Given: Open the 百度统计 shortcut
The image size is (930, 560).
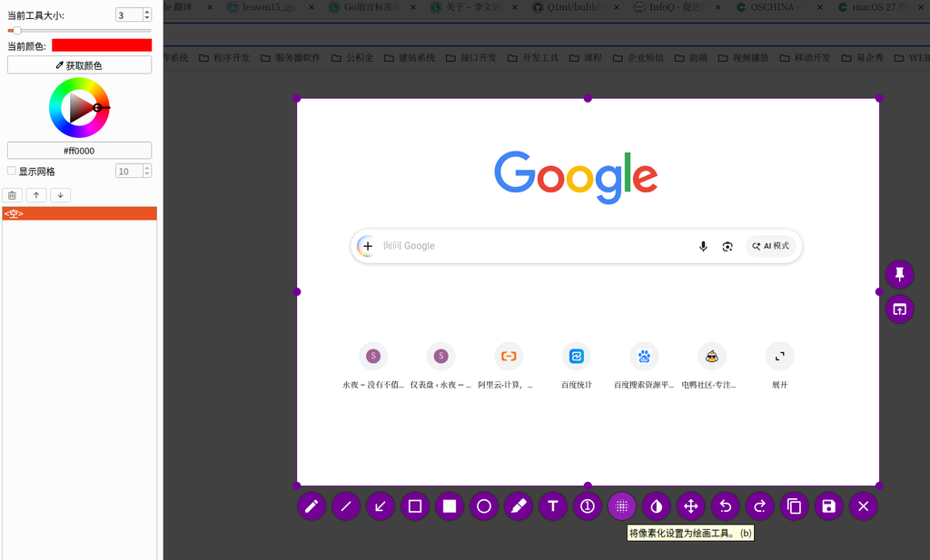Looking at the screenshot, I should (x=577, y=367).
